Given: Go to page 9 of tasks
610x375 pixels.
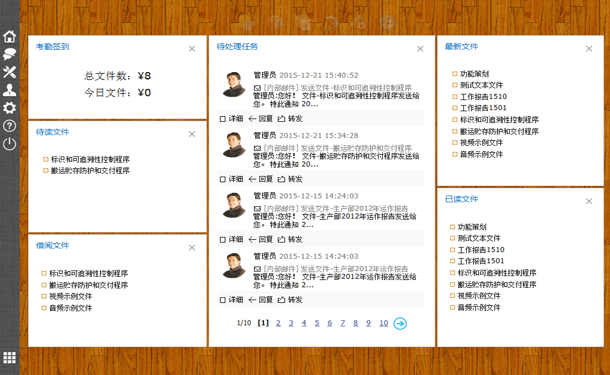Looking at the screenshot, I should tap(368, 323).
